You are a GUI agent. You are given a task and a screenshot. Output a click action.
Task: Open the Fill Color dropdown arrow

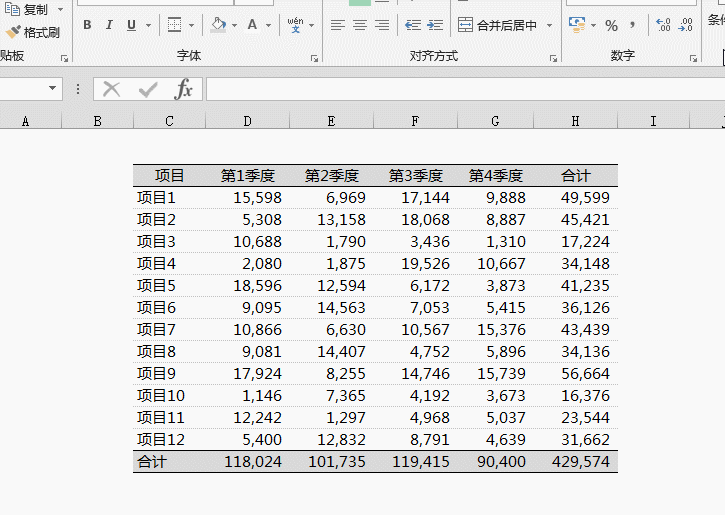click(x=234, y=25)
